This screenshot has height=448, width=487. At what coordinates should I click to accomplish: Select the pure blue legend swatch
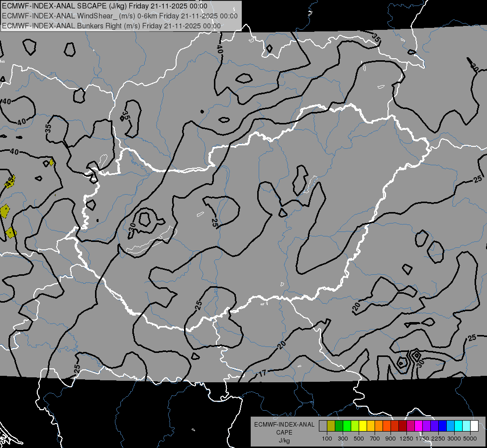point(443,426)
